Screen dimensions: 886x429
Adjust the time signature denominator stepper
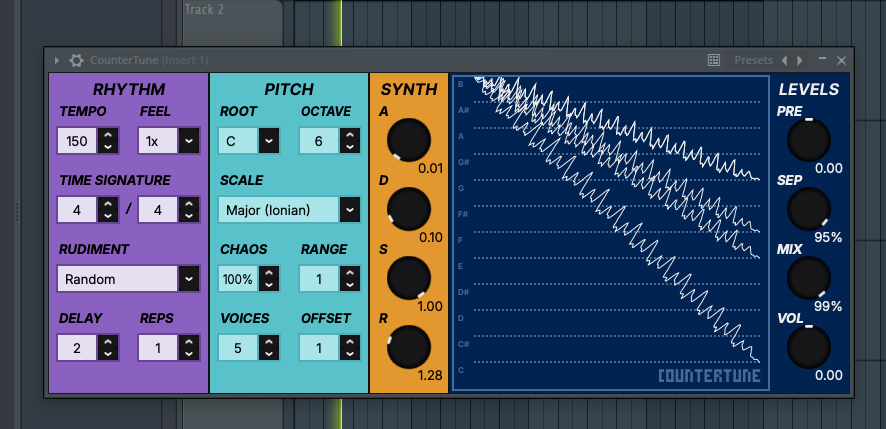point(189,210)
